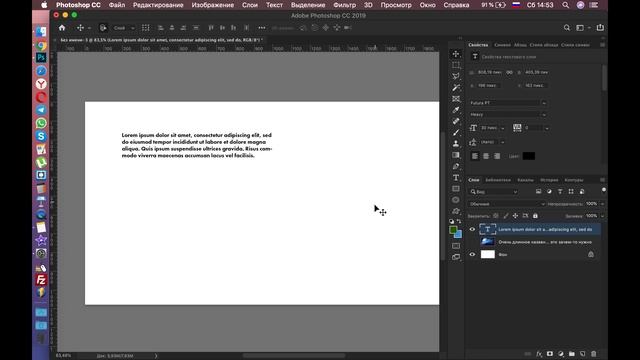This screenshot has width=640, height=360.
Task: Select the Ellipse shape tool below Rectangle
Action: [456, 200]
